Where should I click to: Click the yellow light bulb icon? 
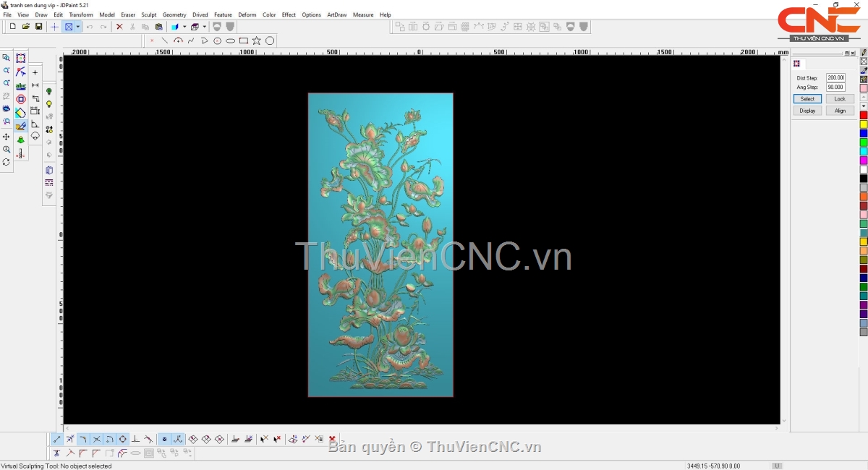49,105
